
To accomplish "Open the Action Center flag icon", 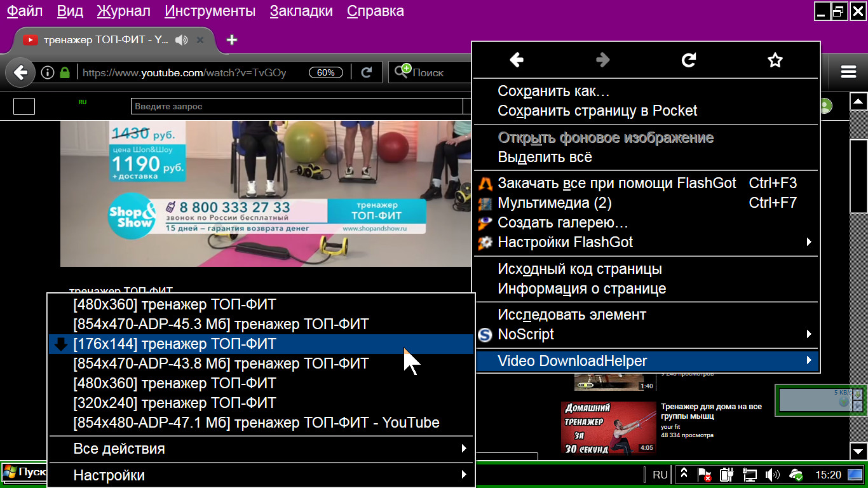I will [x=704, y=474].
